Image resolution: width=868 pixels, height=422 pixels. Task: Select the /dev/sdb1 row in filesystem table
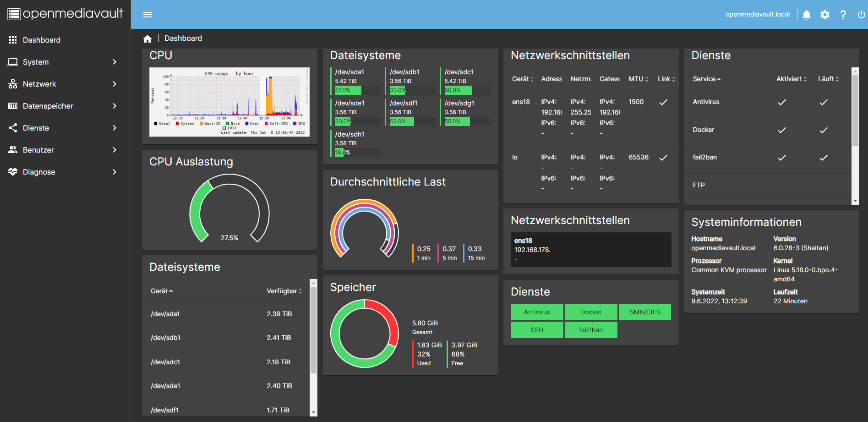pos(226,338)
